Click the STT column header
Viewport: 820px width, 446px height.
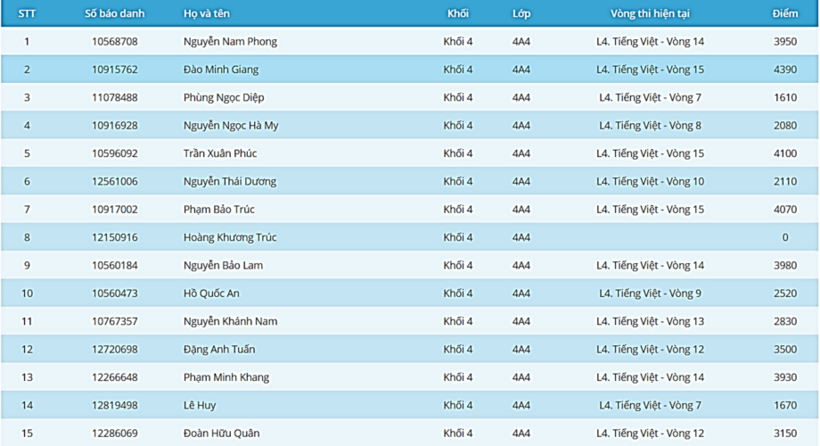click(27, 14)
